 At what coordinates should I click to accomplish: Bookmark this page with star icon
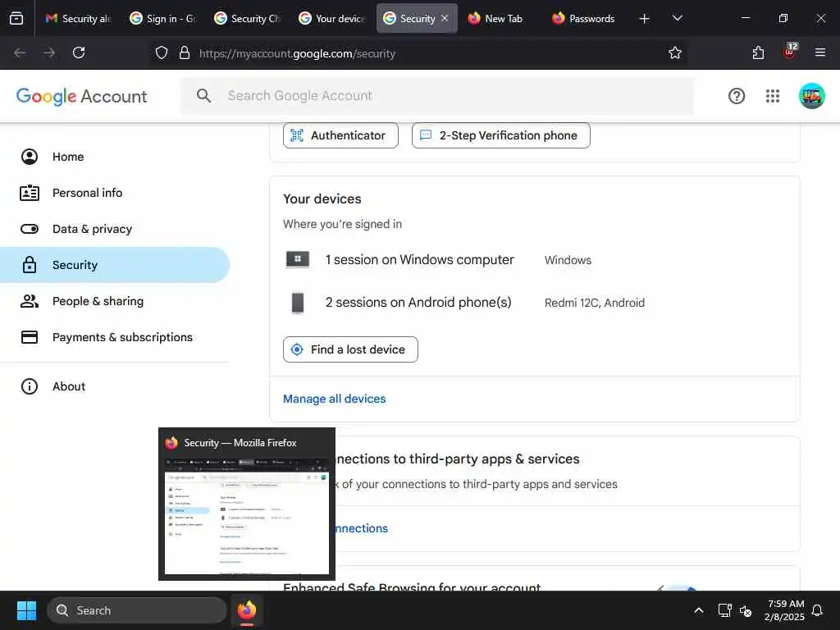coord(675,53)
